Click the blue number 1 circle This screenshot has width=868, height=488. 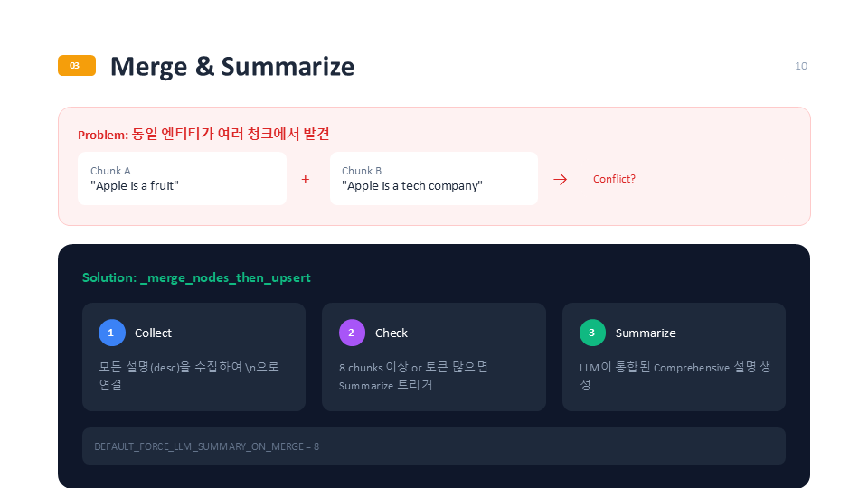(x=111, y=333)
